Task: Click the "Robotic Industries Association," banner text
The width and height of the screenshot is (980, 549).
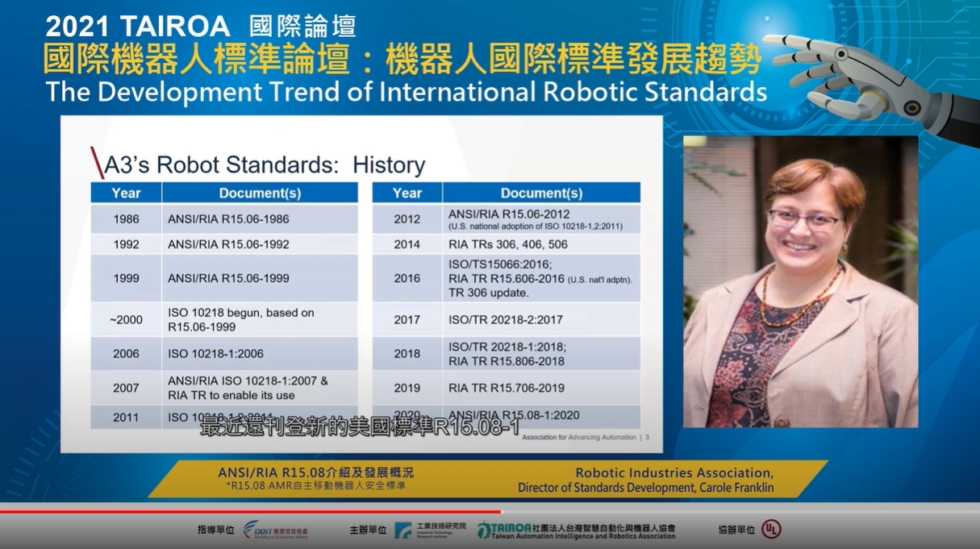Action: [674, 472]
